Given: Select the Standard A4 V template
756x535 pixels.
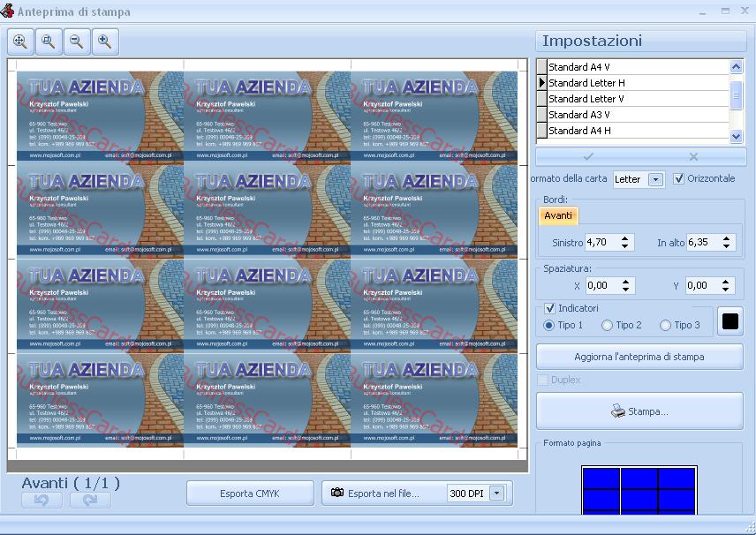Looking at the screenshot, I should [x=638, y=67].
